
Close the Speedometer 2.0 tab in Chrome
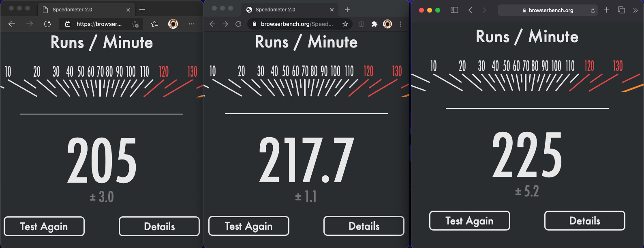click(x=332, y=10)
